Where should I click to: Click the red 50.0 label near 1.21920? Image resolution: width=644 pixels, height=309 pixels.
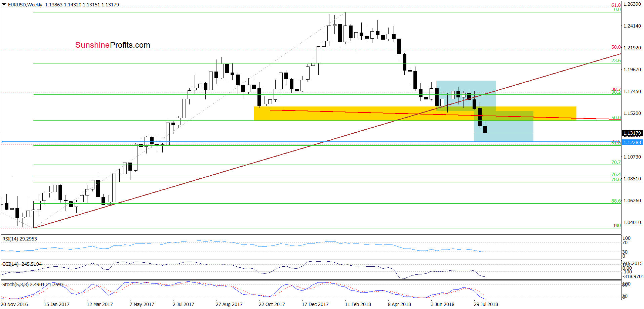pos(616,47)
